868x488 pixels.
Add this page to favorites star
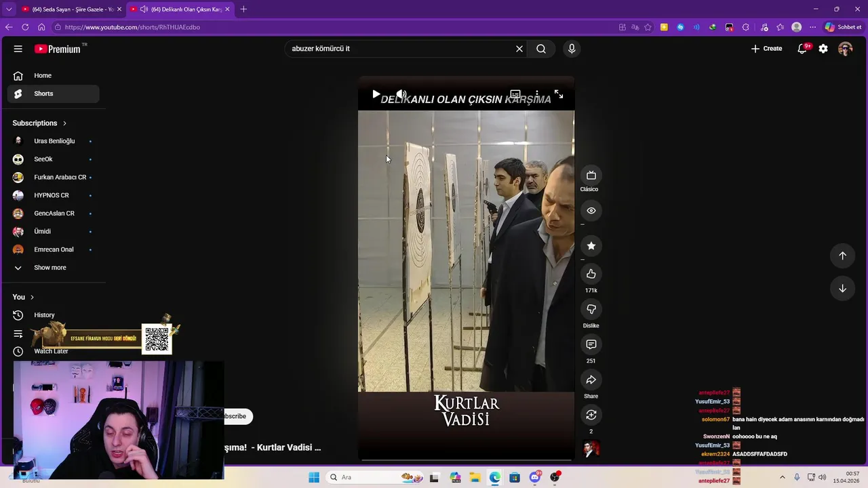pyautogui.click(x=648, y=27)
